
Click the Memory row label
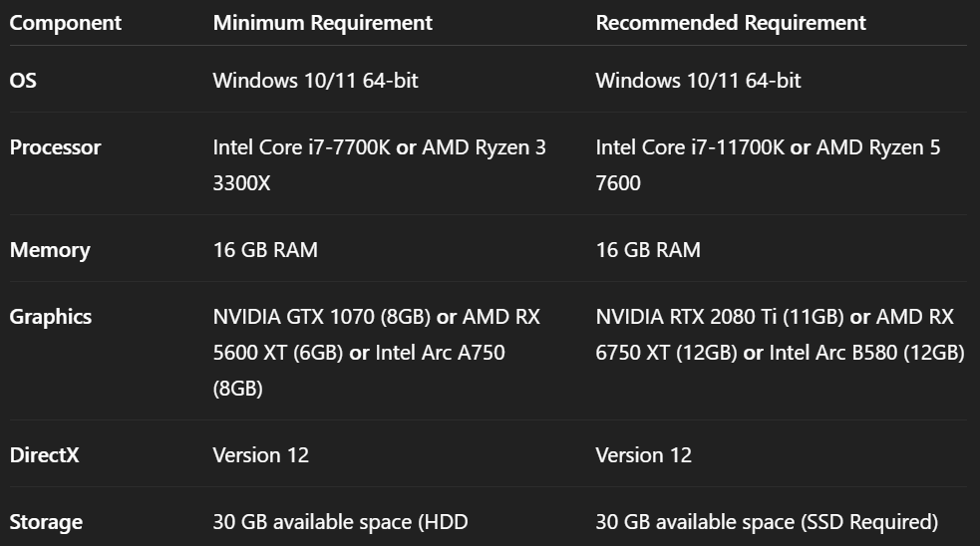click(x=49, y=250)
